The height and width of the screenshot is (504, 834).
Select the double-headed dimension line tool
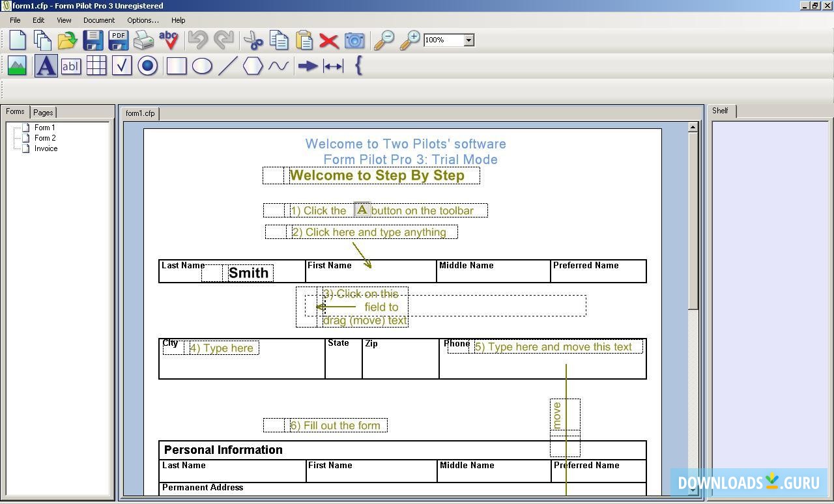point(333,66)
